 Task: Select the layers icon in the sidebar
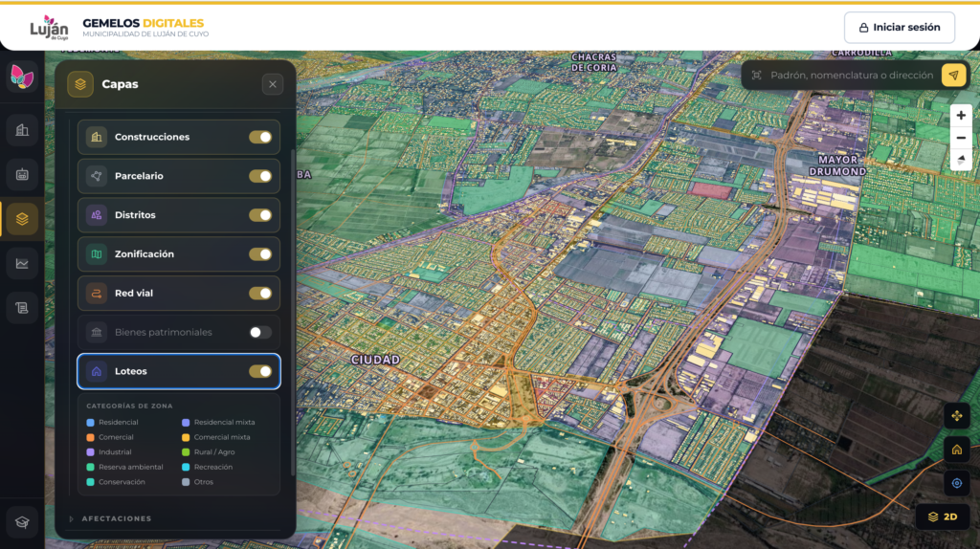[x=22, y=219]
